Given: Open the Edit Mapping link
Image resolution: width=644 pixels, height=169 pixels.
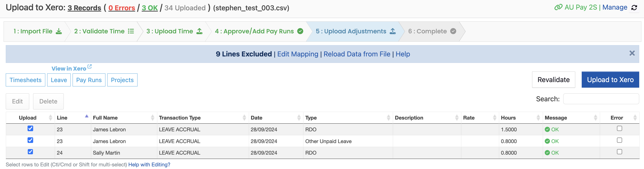Looking at the screenshot, I should click(298, 54).
